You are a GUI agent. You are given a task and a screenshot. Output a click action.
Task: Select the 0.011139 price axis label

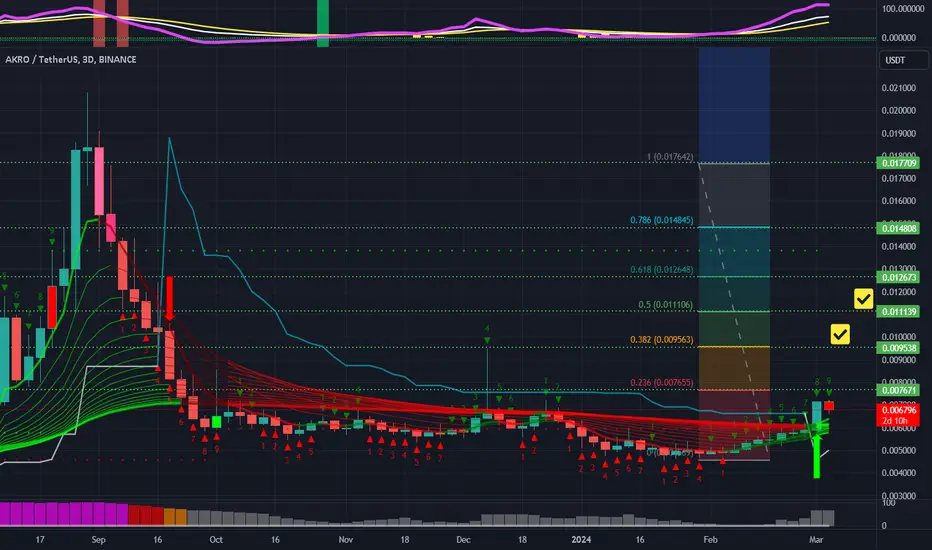897,312
